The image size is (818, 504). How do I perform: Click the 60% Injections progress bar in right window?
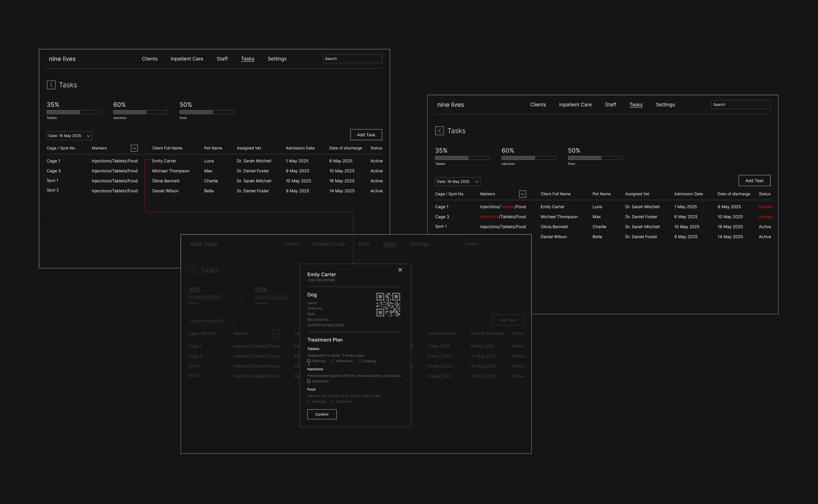[529, 158]
